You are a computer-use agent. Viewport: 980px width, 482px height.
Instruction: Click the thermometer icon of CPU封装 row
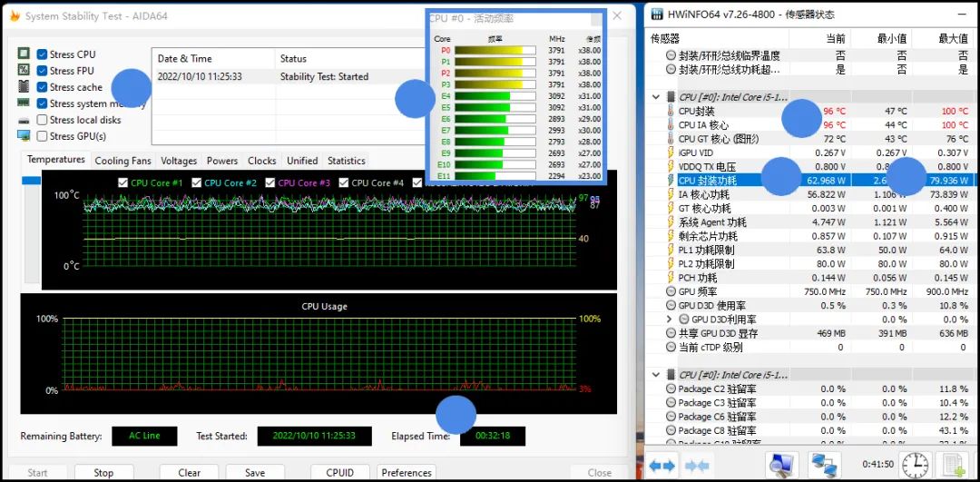[x=671, y=112]
